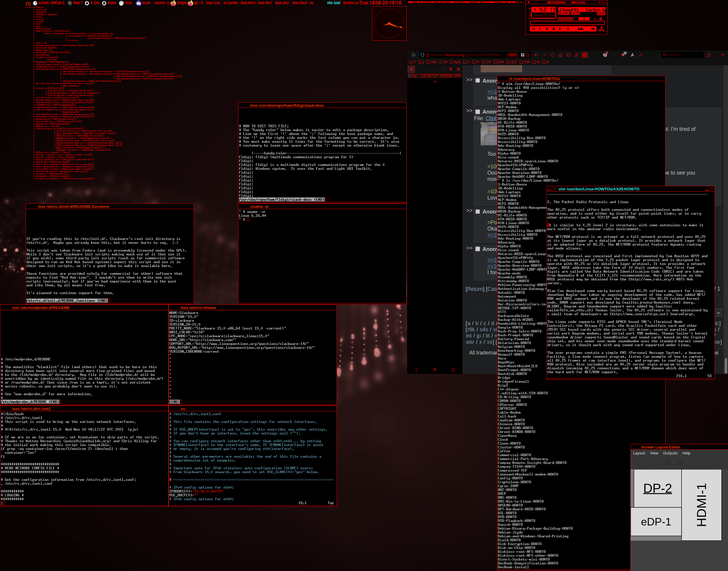Viewport: 728px width, 571px height.
Task: Open the post image thumbnail
Action: pyautogui.click(x=489, y=134)
